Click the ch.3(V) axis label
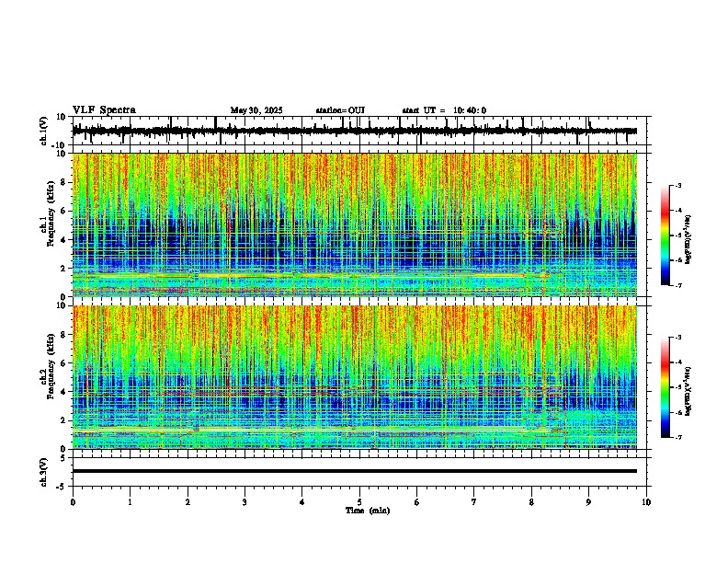 pos(43,472)
